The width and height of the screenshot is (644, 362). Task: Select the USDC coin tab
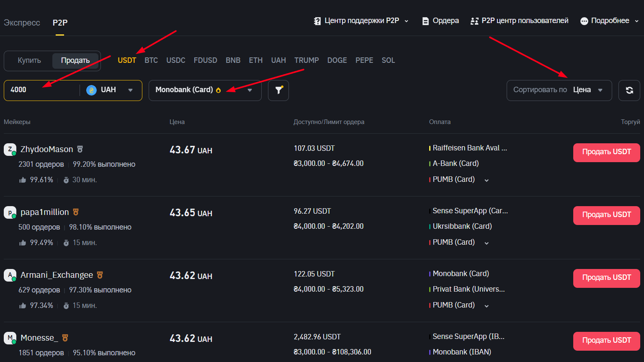(176, 60)
